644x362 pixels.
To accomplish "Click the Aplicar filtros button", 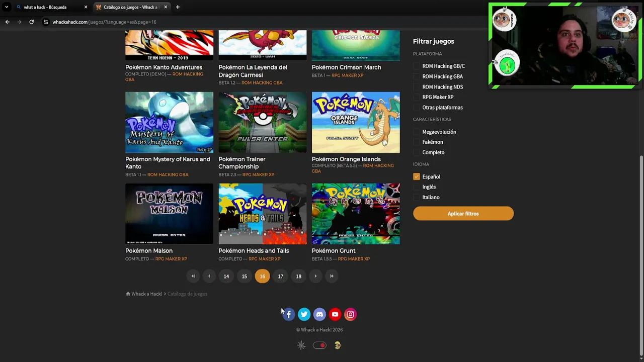I will pos(463,214).
